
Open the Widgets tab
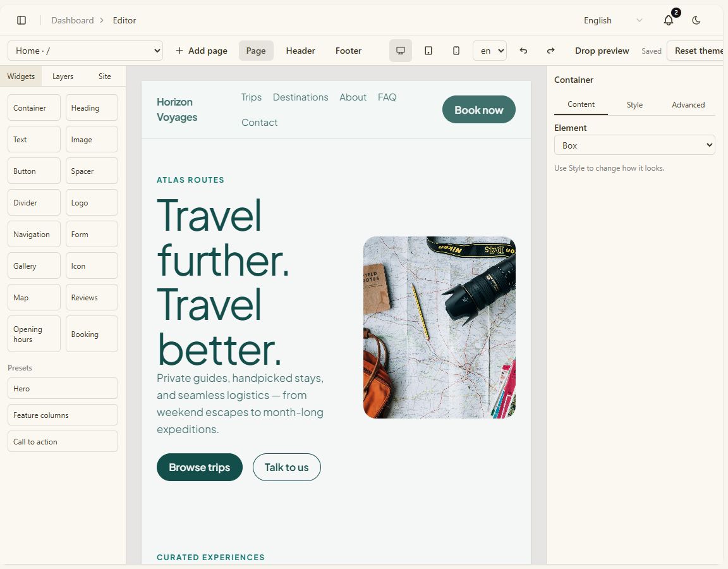point(21,76)
